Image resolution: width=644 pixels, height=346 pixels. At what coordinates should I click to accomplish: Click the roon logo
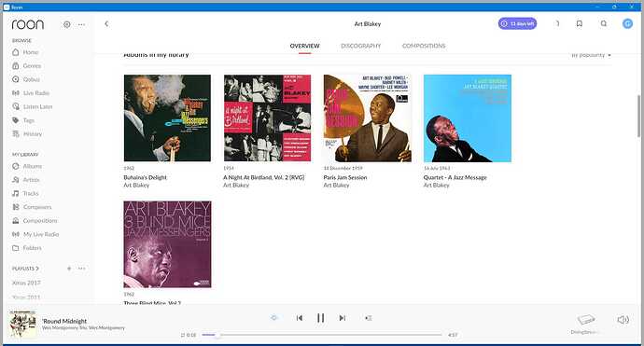[27, 24]
